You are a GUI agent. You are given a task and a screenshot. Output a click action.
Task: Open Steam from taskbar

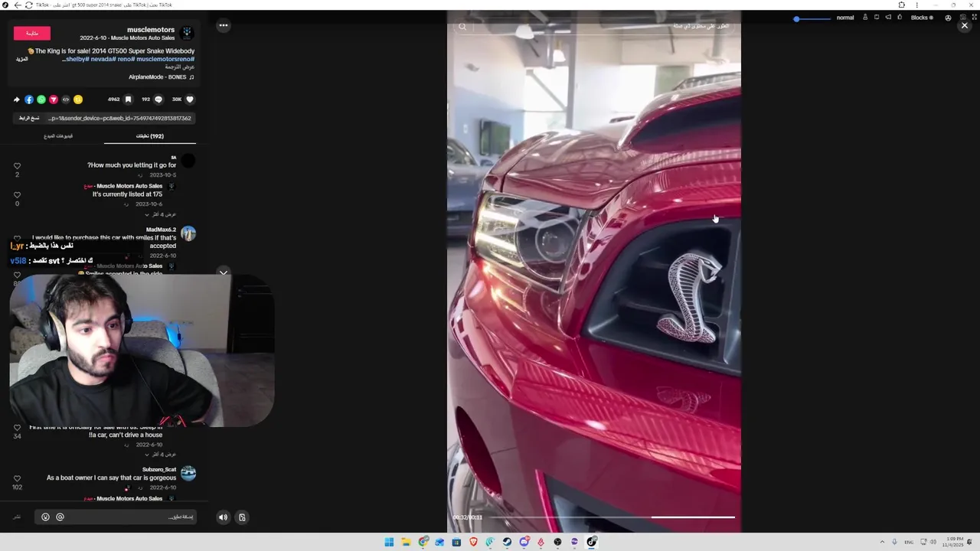click(x=507, y=542)
